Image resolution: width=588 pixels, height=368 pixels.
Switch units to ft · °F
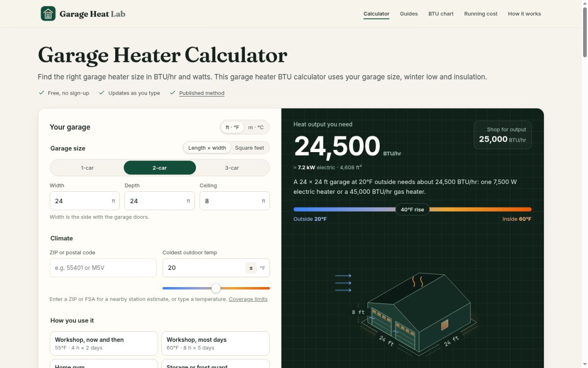click(232, 127)
